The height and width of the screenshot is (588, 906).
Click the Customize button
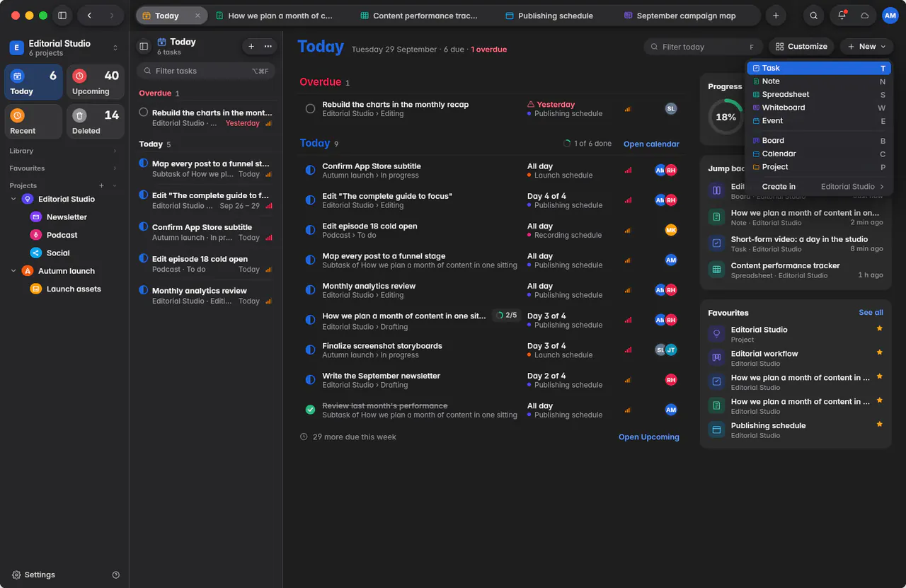tap(801, 47)
